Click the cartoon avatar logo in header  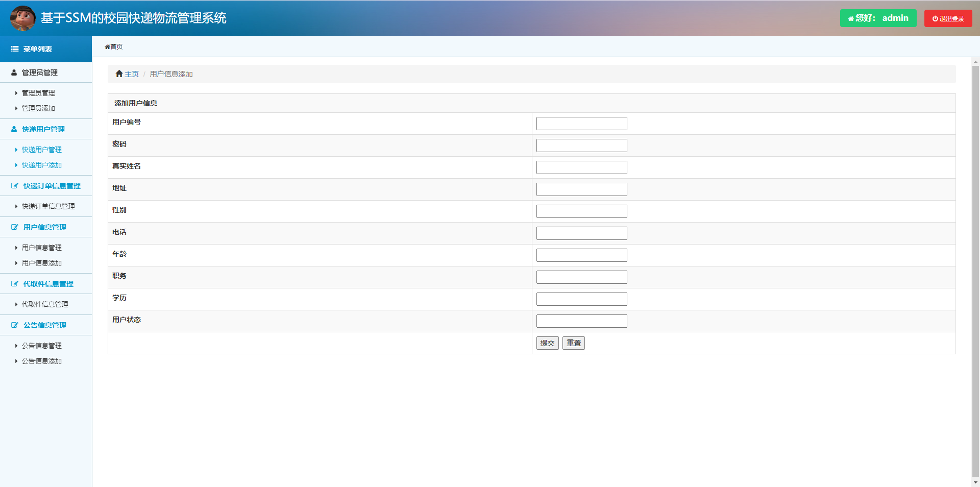click(x=22, y=18)
